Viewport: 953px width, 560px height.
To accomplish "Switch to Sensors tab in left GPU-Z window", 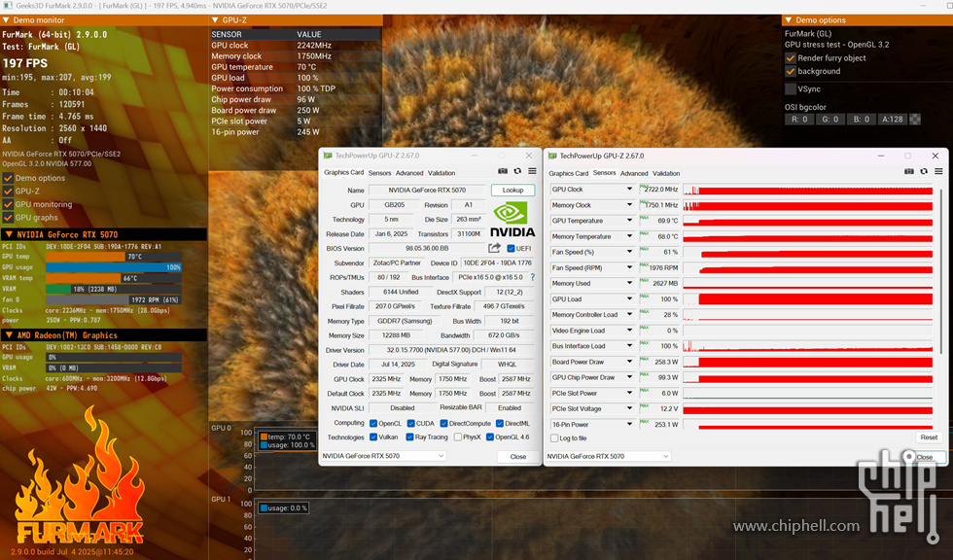I will [x=379, y=173].
